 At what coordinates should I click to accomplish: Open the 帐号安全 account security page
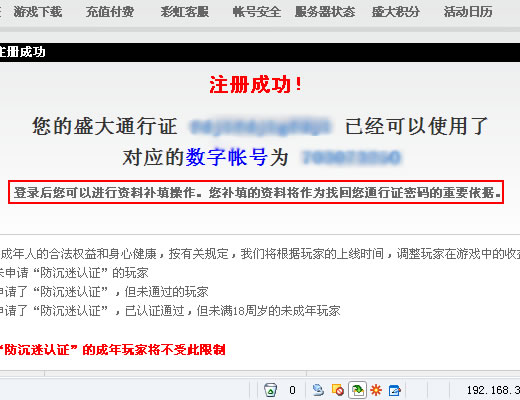tap(256, 12)
